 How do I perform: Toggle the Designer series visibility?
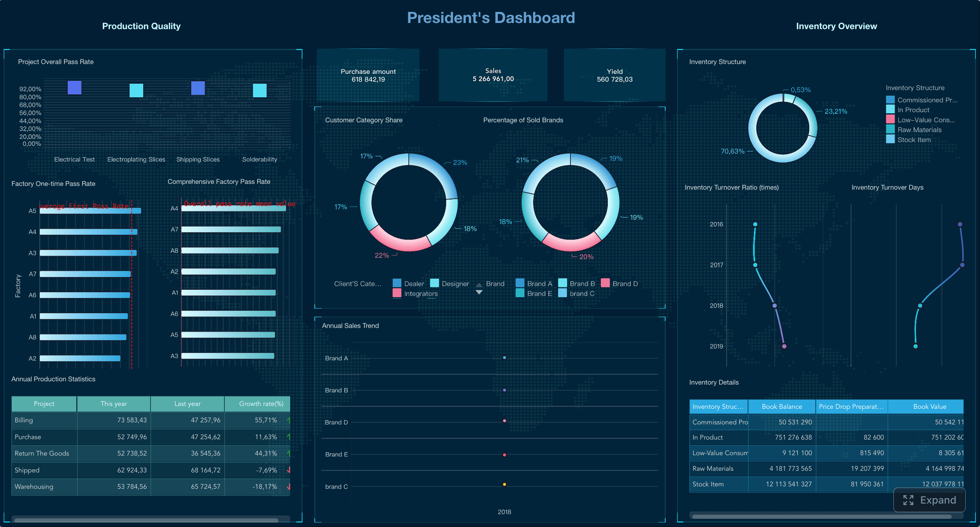coord(434,283)
